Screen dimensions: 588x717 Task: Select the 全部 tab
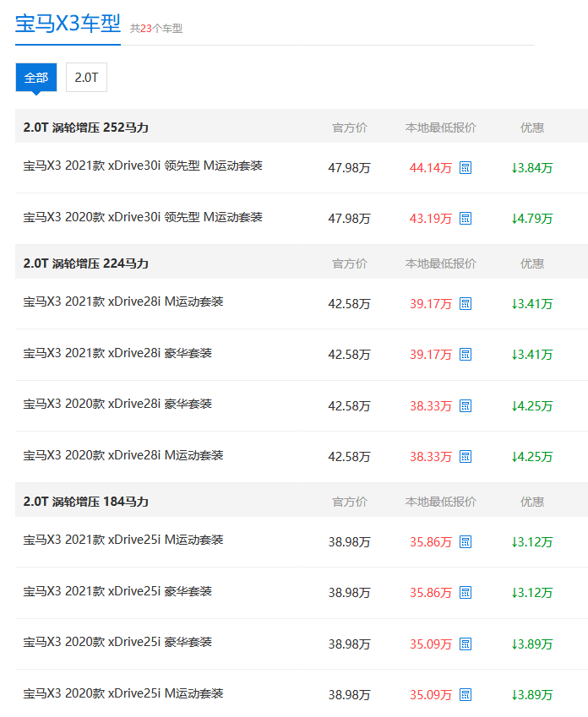(x=36, y=78)
